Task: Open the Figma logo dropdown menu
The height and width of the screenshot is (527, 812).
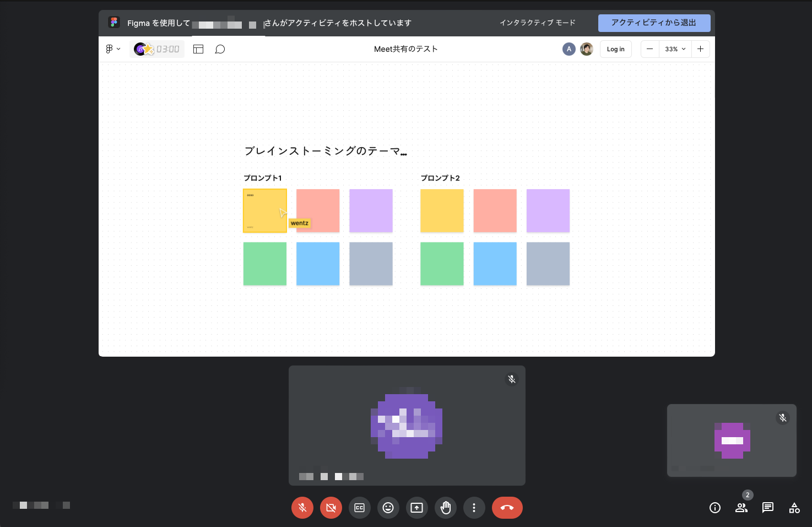Action: [x=113, y=49]
